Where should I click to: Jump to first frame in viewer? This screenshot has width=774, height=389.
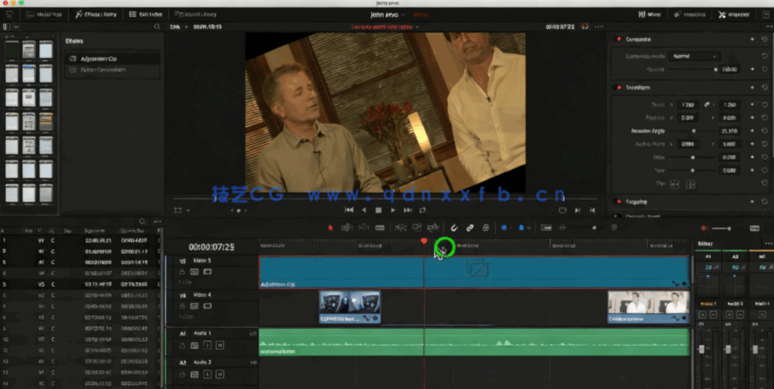point(349,210)
